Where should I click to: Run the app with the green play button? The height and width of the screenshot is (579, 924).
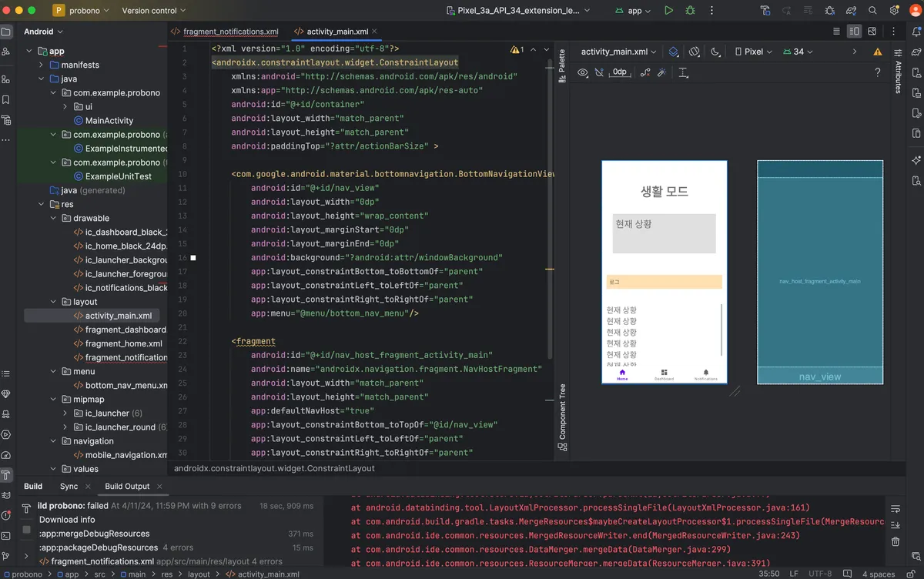point(668,11)
